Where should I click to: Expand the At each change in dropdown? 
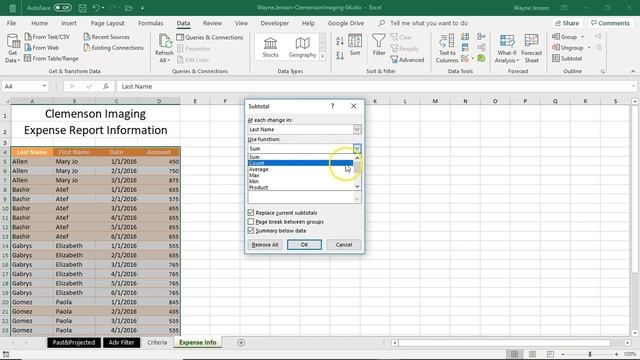pos(357,129)
